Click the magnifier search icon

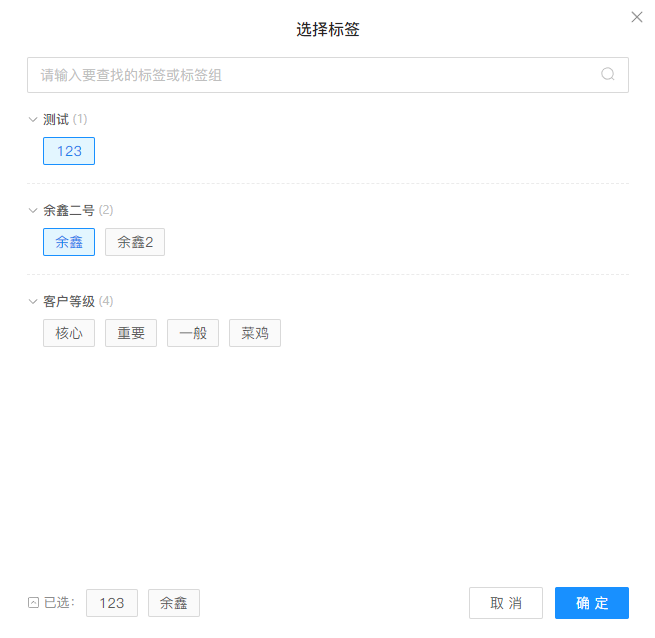[608, 74]
